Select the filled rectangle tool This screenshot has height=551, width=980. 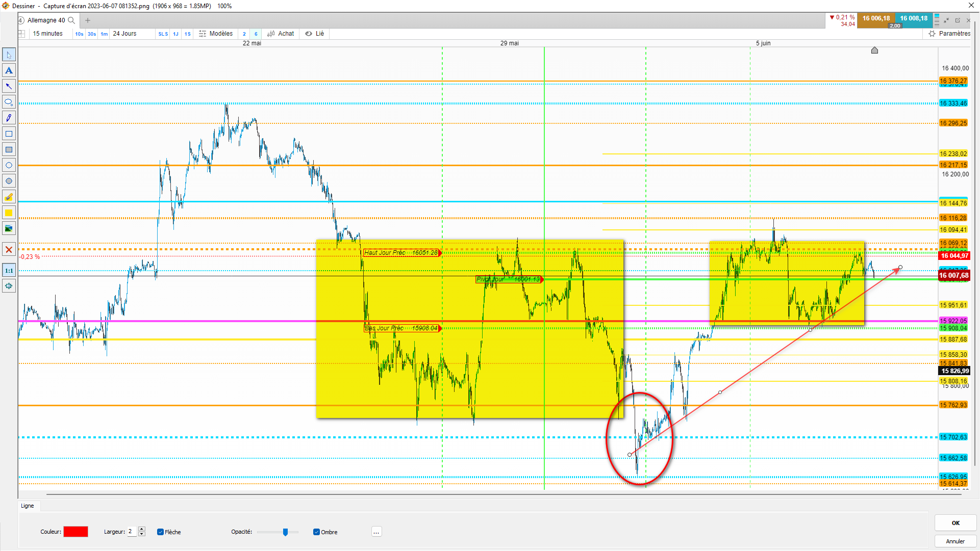click(9, 149)
